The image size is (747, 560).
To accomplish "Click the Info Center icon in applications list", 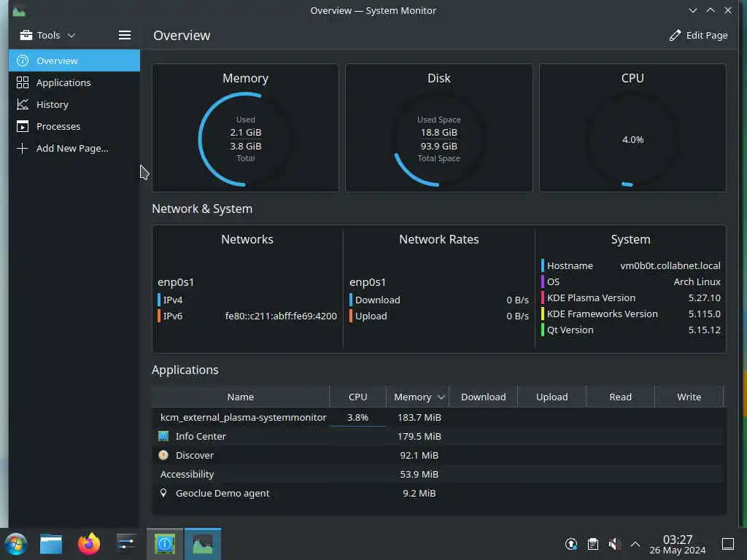I will click(163, 436).
